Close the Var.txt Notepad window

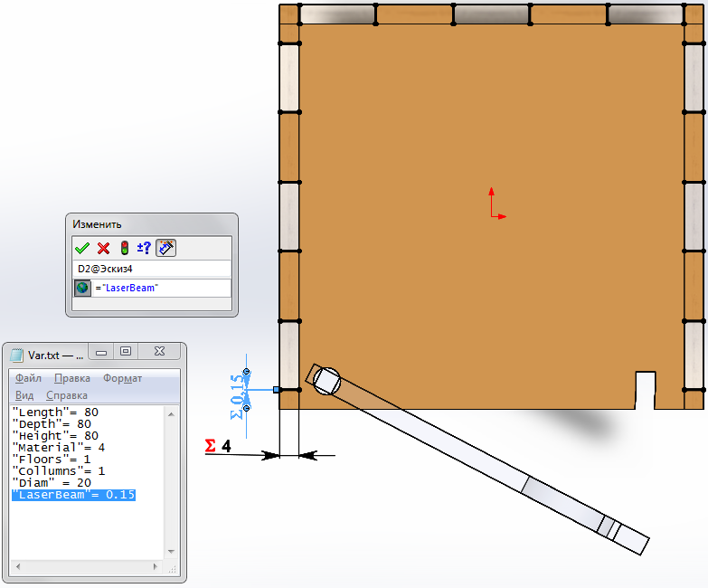159,351
